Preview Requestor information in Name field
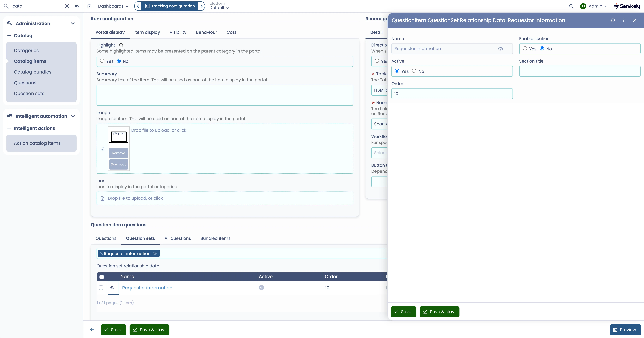The width and height of the screenshot is (644, 338). coord(501,49)
